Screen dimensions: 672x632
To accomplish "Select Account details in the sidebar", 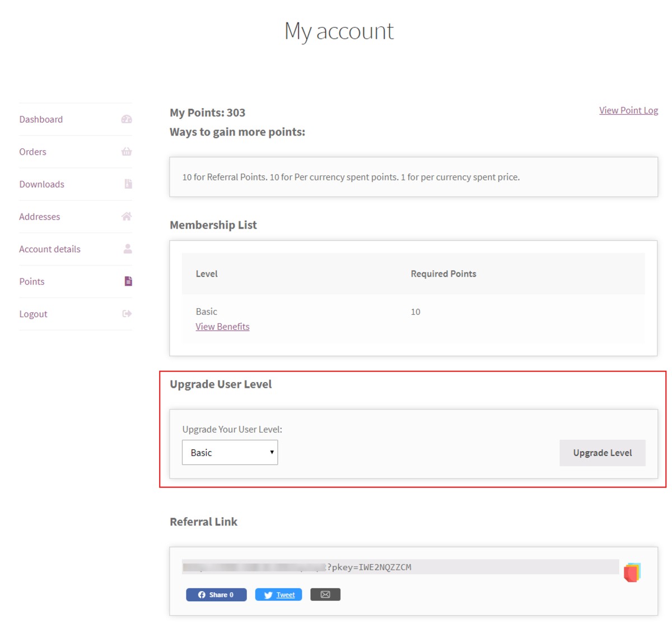I will 50,249.
